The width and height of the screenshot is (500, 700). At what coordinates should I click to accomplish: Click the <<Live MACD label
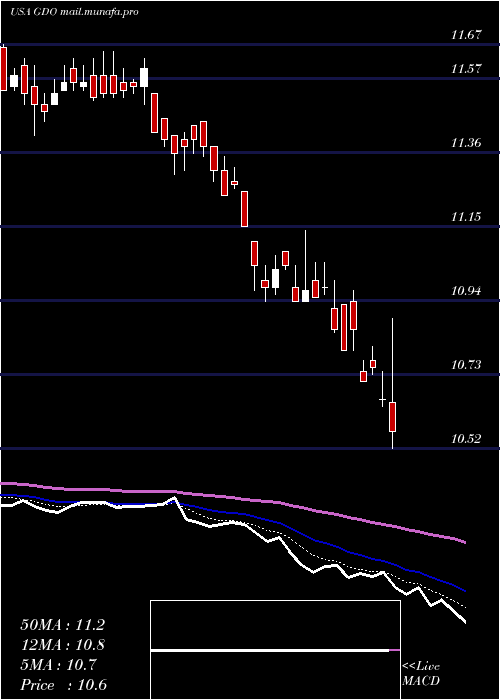pos(421,673)
